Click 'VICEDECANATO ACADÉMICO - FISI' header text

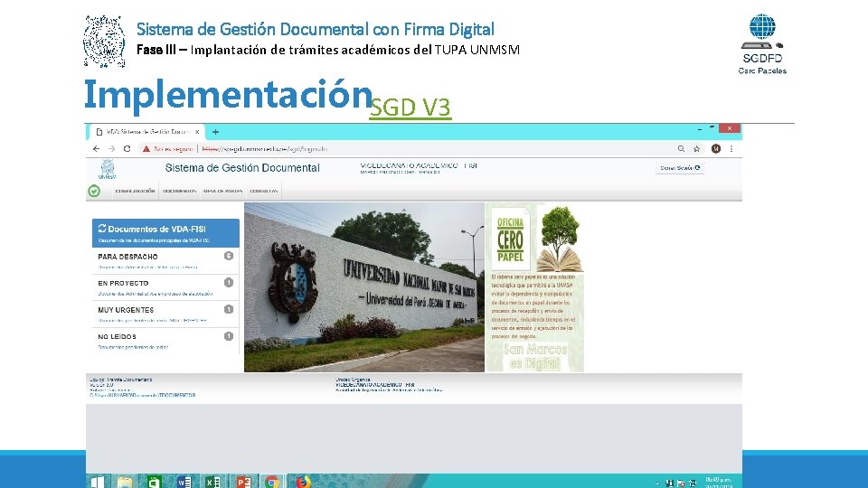click(x=419, y=165)
